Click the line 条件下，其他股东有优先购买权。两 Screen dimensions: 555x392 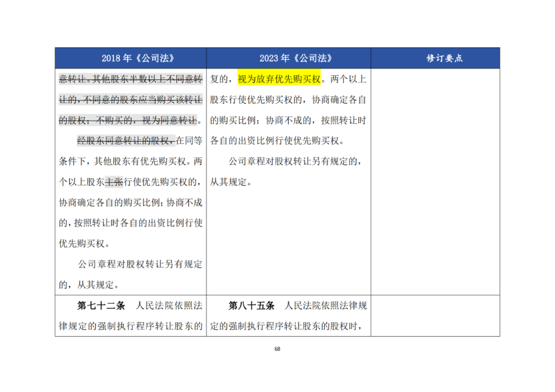[131, 161]
